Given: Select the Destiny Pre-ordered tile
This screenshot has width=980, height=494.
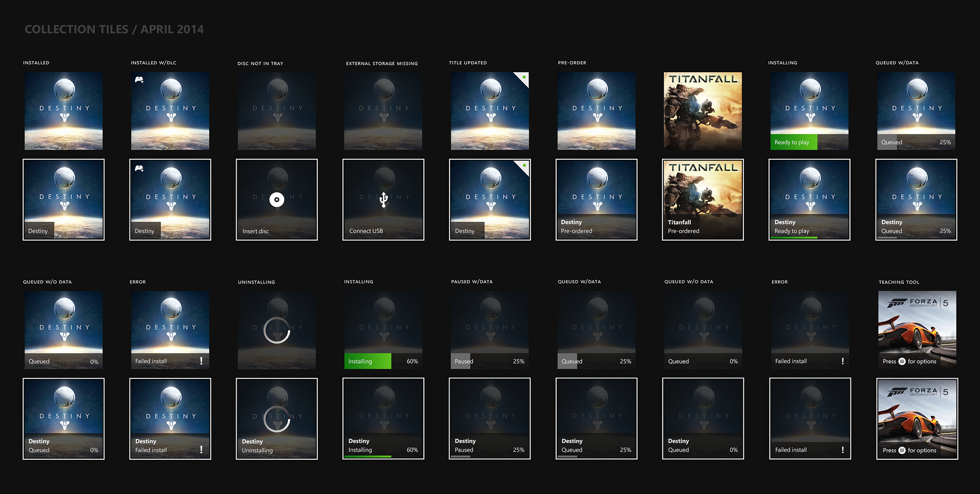Looking at the screenshot, I should 596,199.
